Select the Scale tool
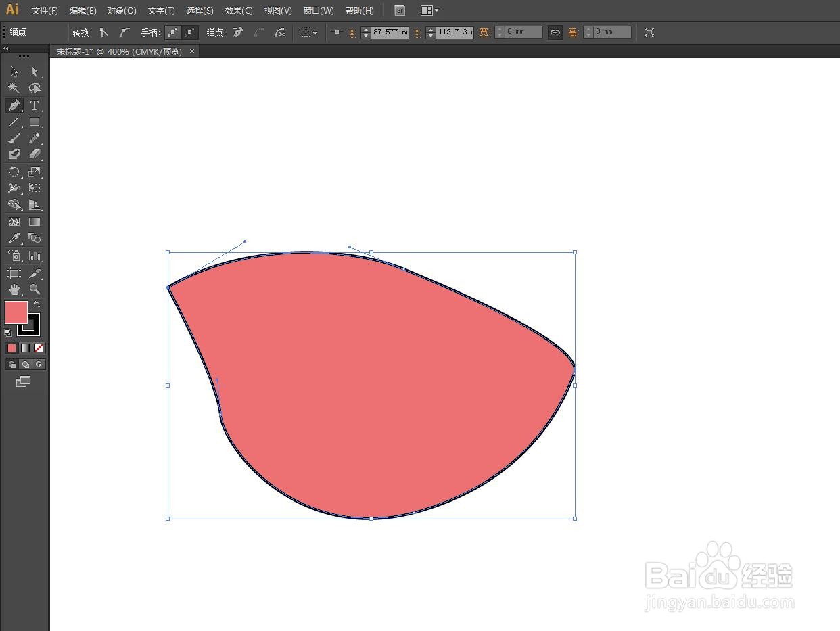 [34, 172]
